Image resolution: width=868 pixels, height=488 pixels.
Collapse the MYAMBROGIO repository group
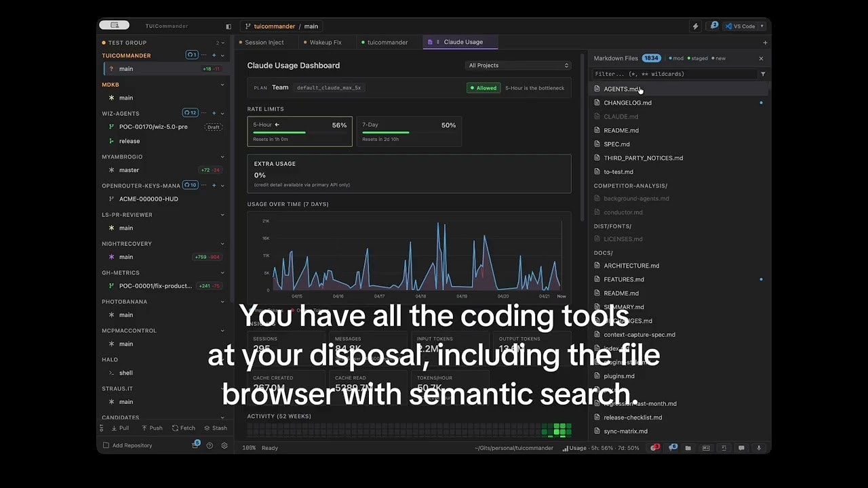click(x=222, y=157)
